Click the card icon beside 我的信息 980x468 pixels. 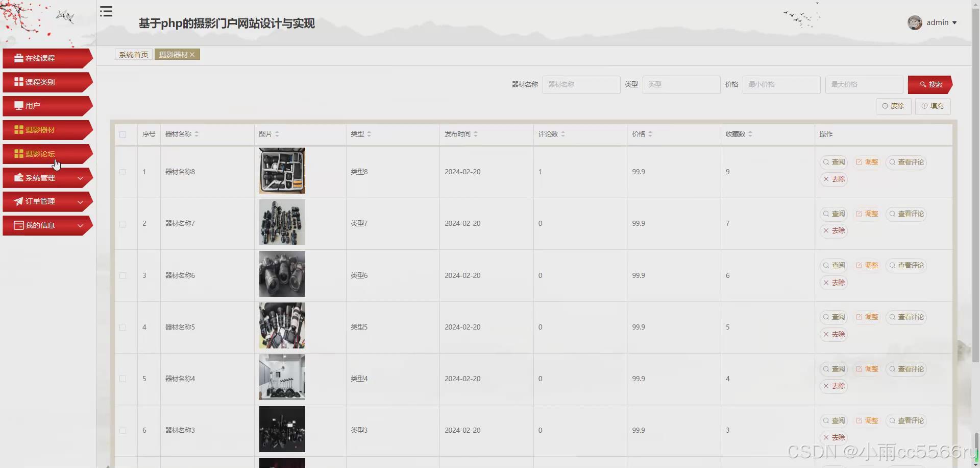pyautogui.click(x=19, y=225)
